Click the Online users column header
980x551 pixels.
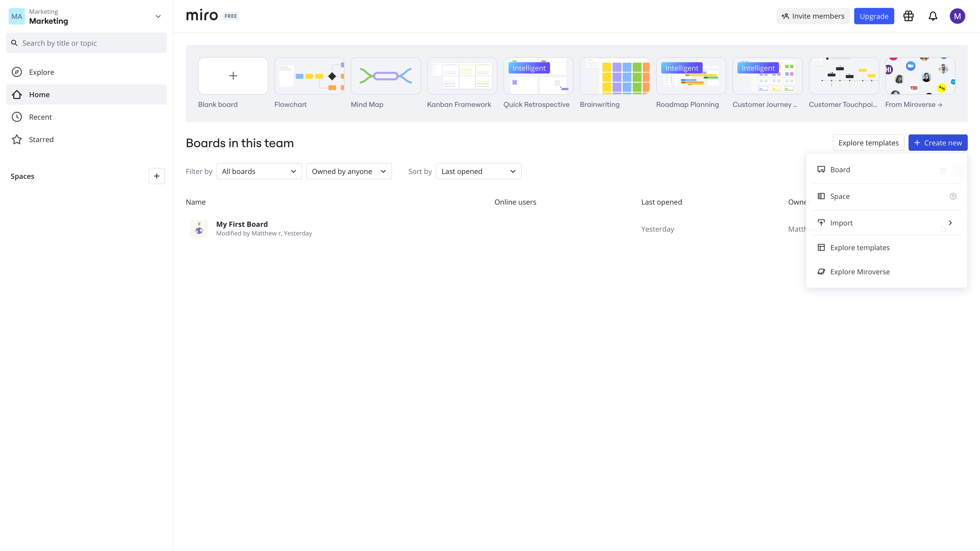(x=515, y=202)
